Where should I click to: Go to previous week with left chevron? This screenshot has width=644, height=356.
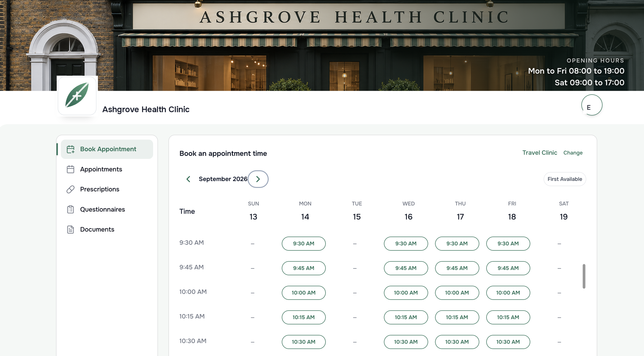tap(188, 179)
